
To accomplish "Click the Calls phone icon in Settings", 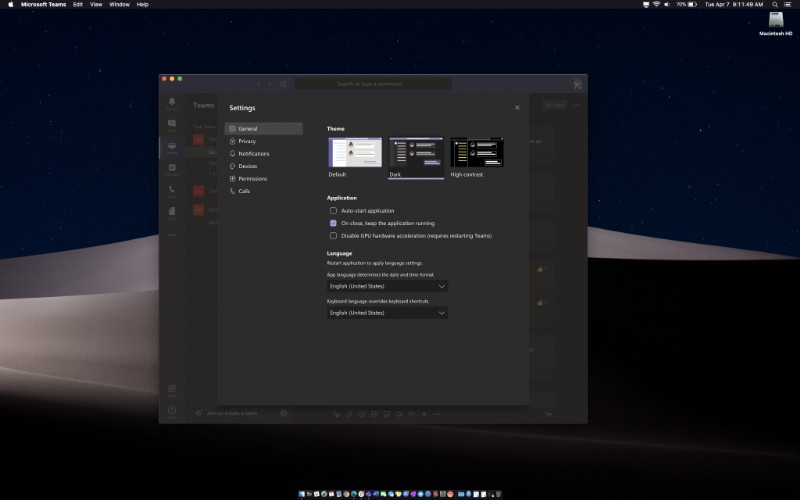I will point(233,191).
